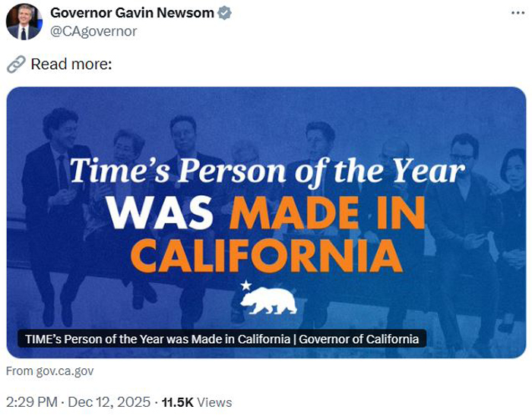Open the Governor Gavin Newsom display name

coord(132,13)
